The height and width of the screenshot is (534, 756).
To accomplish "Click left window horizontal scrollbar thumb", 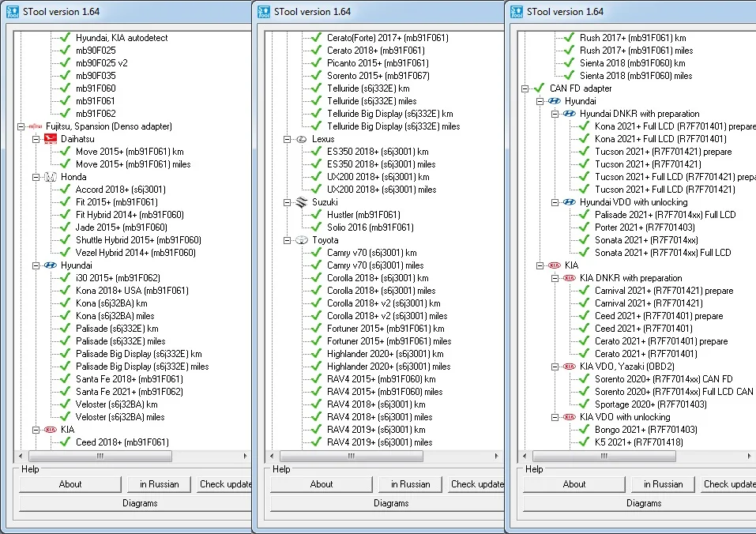I will click(100, 456).
